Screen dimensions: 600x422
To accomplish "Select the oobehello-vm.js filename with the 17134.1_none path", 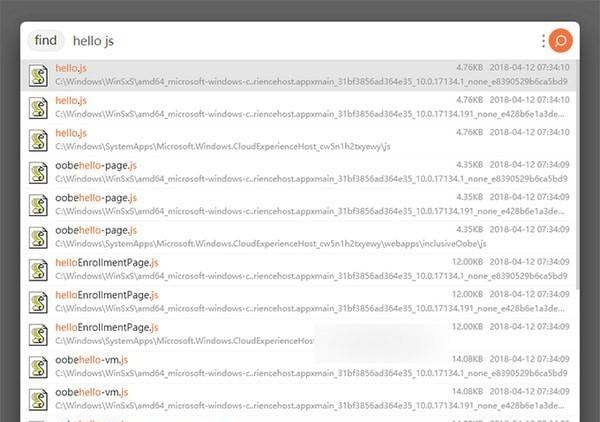I will click(92, 360).
